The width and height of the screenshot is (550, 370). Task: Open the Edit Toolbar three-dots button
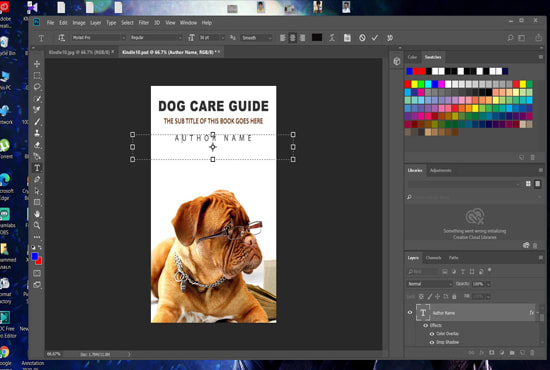pos(37,237)
